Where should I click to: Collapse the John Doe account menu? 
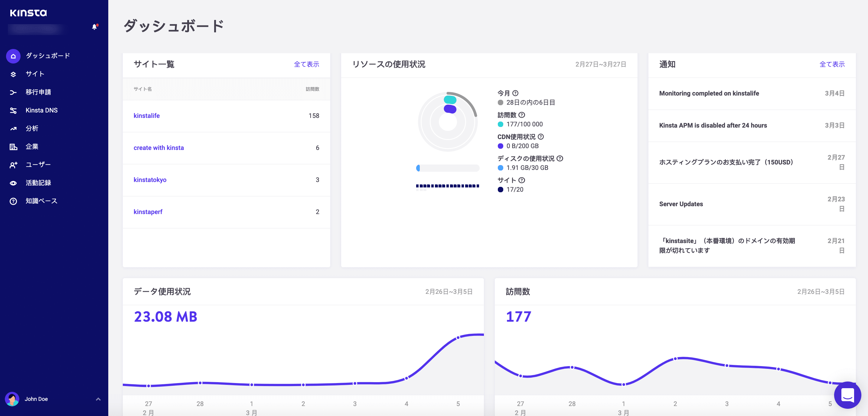pos(98,399)
